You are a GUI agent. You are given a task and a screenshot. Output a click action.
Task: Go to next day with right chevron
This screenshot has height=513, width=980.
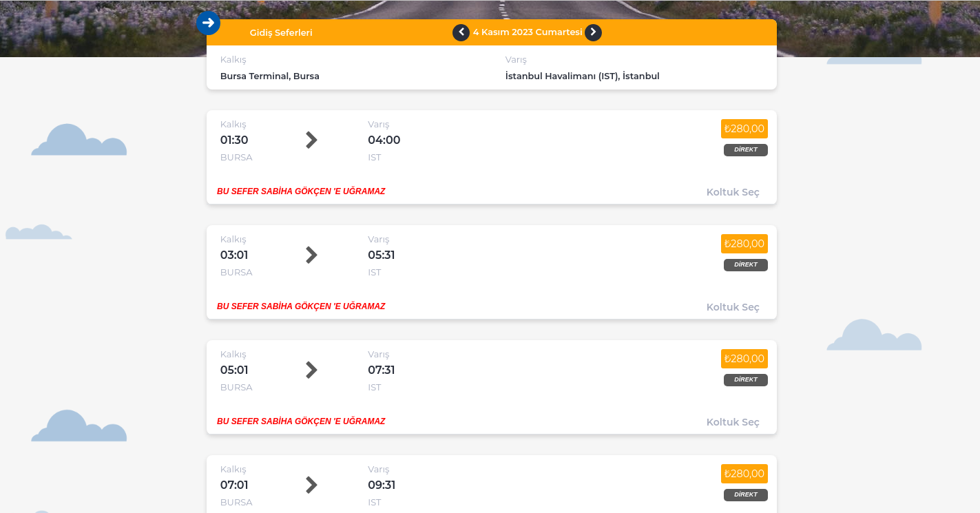click(593, 32)
